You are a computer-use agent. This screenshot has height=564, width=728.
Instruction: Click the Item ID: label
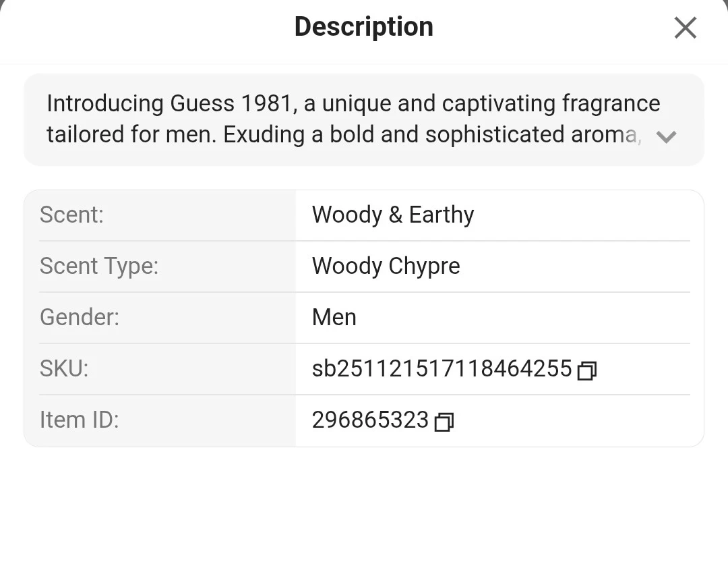[79, 420]
